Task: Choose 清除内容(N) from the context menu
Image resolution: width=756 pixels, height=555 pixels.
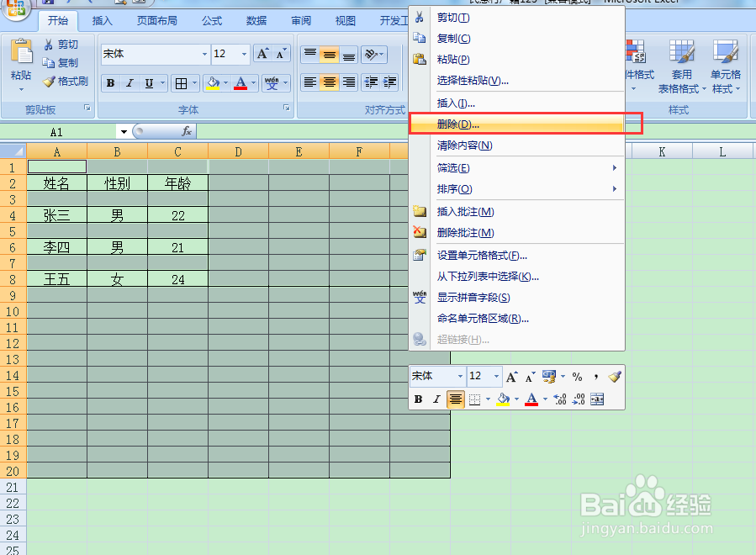Action: coord(517,145)
